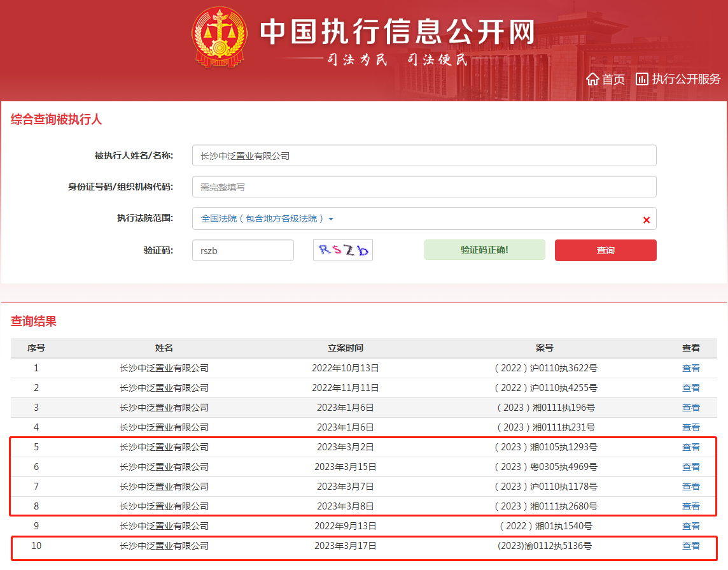The height and width of the screenshot is (570, 728).
Task: View details for row 9 湘01执1540号
Action: [x=690, y=526]
